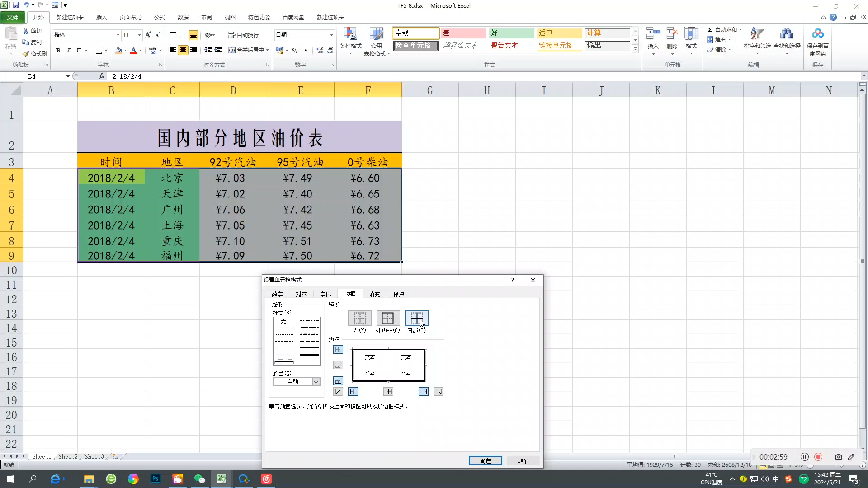Screen dimensions: 868x488
Task: Open the border 颜色 color dropdown
Action: pos(316,382)
